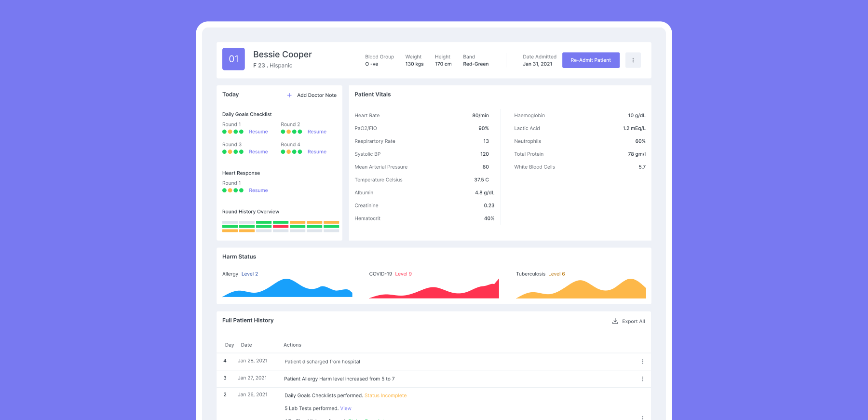The height and width of the screenshot is (420, 868).
Task: Click the Actions column header
Action: (x=292, y=345)
